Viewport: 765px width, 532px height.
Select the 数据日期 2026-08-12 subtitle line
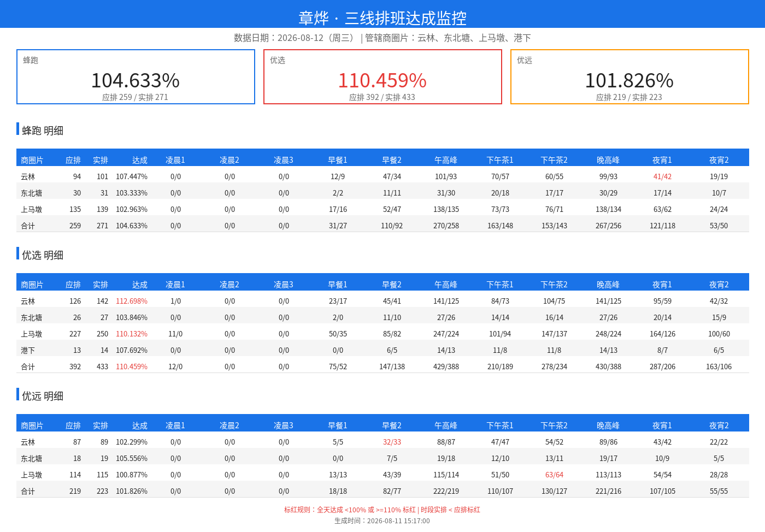point(382,38)
